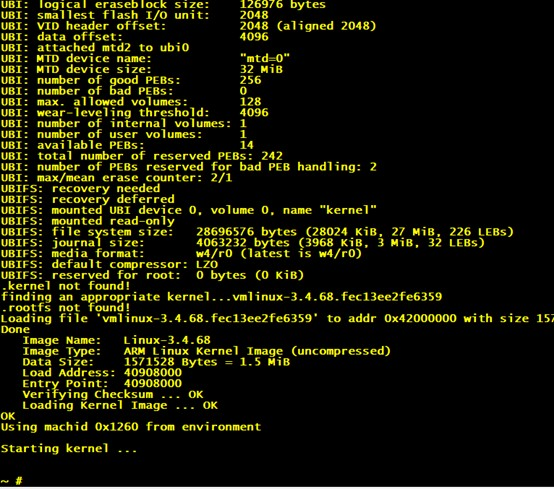This screenshot has height=489, width=554.
Task: Select 'Using machid 0x1260 from environment' text
Action: click(131, 427)
